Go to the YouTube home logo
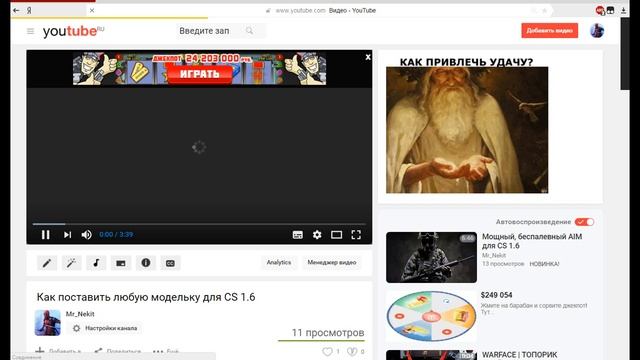Screen dimensions: 640x360 73,31
